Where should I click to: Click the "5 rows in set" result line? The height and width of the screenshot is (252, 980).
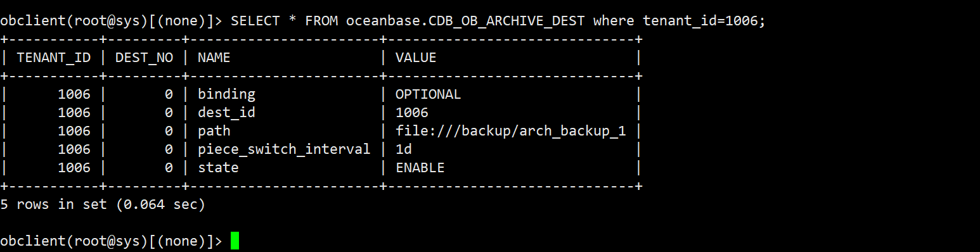(103, 205)
